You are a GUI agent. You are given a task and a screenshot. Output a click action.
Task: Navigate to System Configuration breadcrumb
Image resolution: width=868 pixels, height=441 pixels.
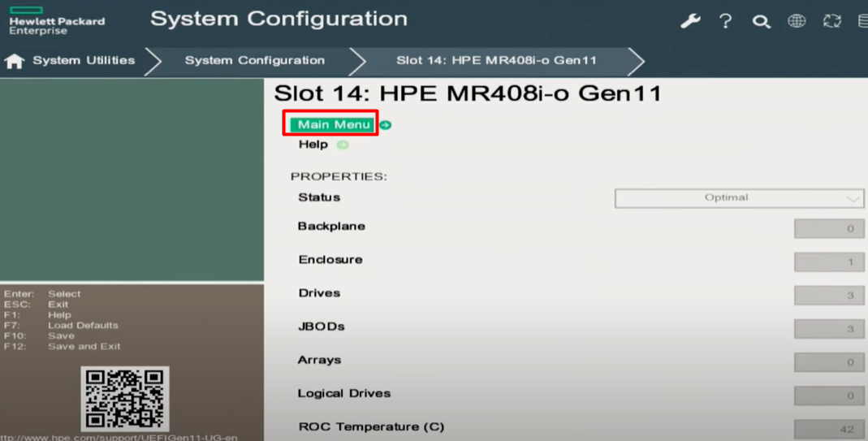click(255, 60)
